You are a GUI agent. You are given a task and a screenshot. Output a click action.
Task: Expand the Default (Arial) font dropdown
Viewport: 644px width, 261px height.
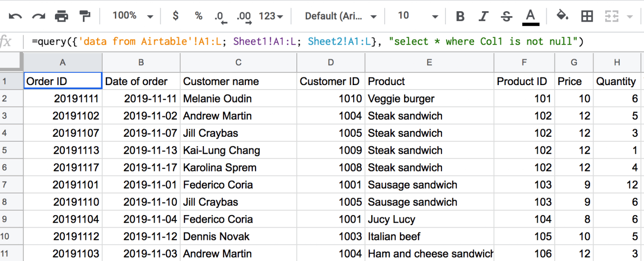(x=341, y=17)
